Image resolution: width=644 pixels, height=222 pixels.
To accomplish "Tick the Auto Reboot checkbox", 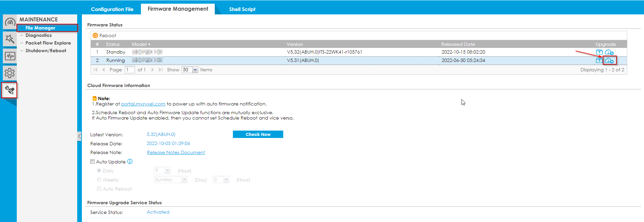I will click(99, 189).
